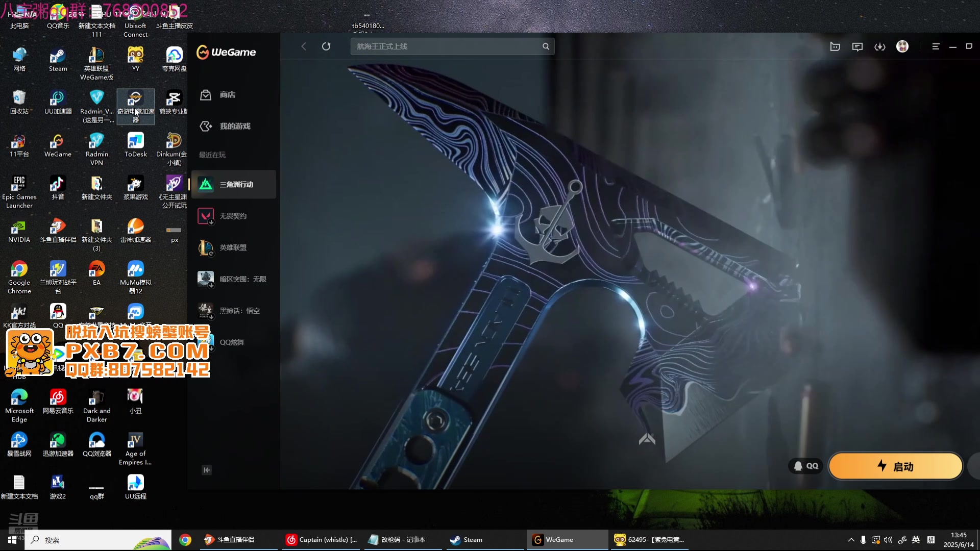Select the 网易云音乐 desktop icon
This screenshot has height=551, width=980.
(x=58, y=402)
